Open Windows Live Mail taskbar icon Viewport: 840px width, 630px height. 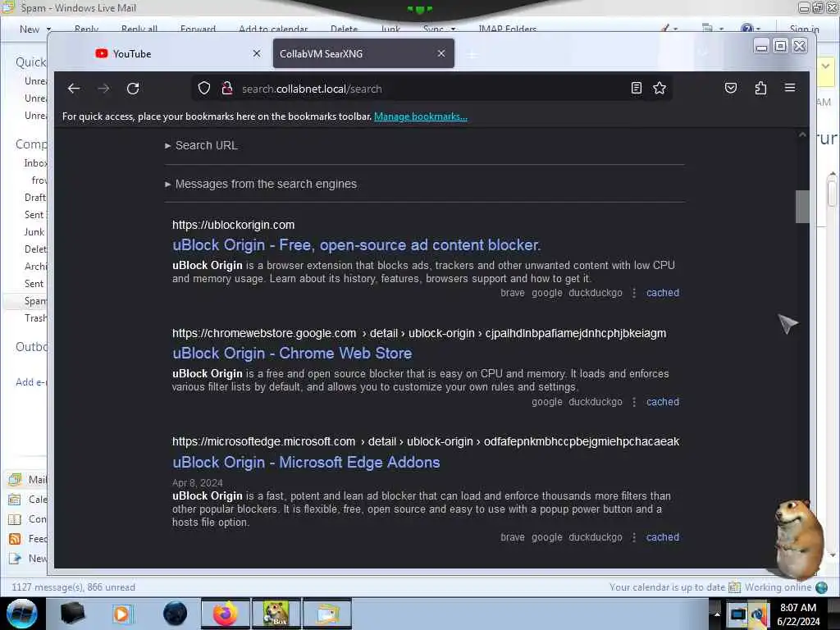[x=327, y=614]
